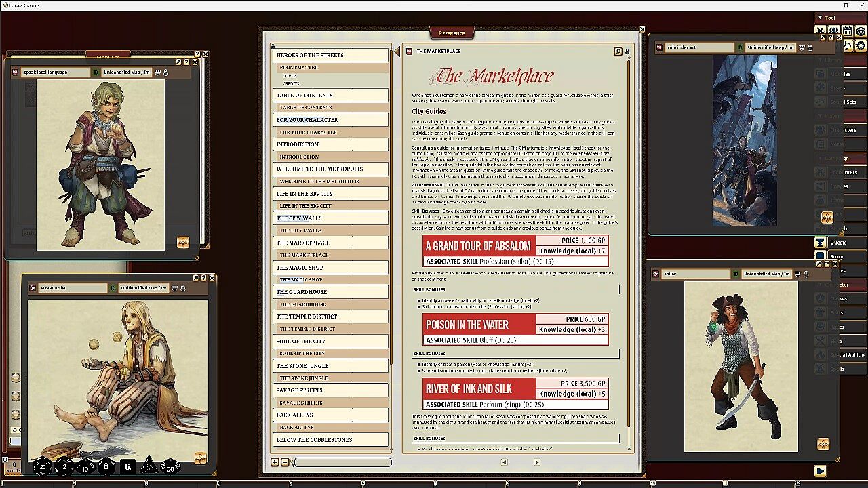Screen dimensions: 868x488
Task: Expand the Below the Cobblestones chapter
Action: tap(331, 440)
